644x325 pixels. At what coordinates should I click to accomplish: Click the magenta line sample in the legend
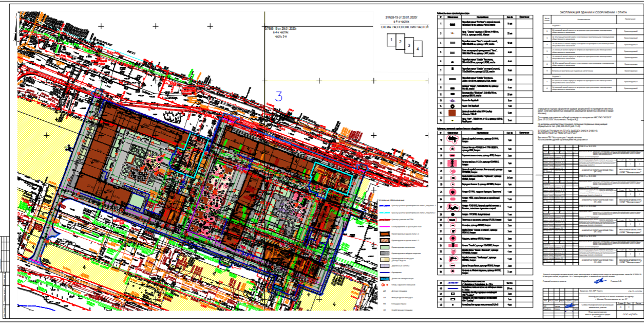[x=385, y=227]
